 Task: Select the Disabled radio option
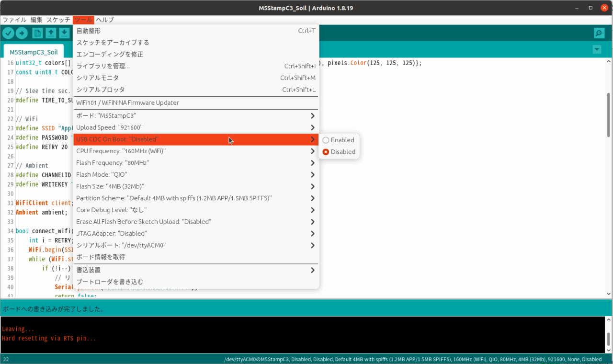[339, 152]
